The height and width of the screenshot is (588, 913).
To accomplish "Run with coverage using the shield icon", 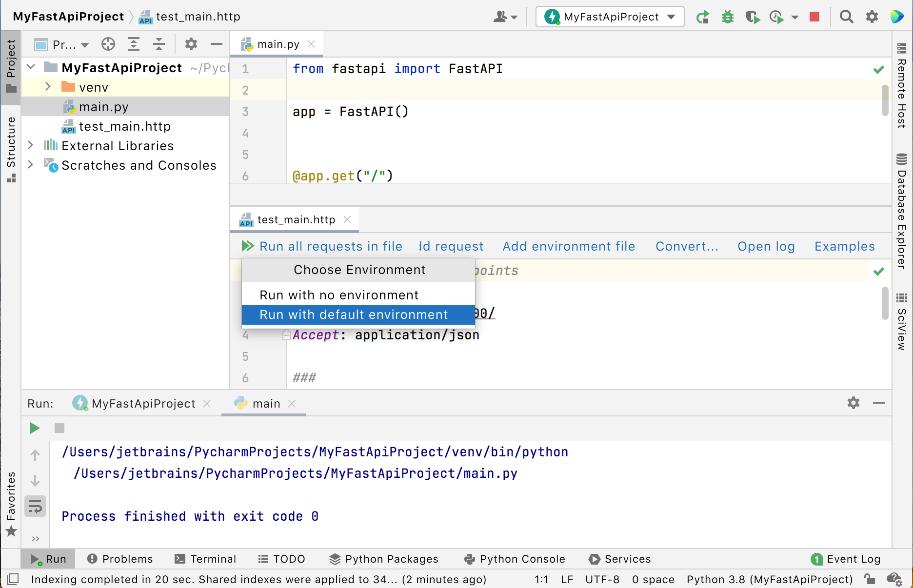I will click(753, 16).
